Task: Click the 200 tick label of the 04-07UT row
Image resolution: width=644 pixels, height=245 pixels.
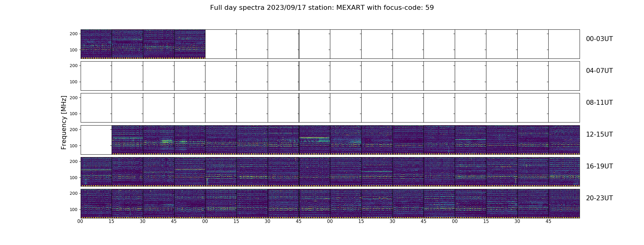Action: tap(74, 66)
